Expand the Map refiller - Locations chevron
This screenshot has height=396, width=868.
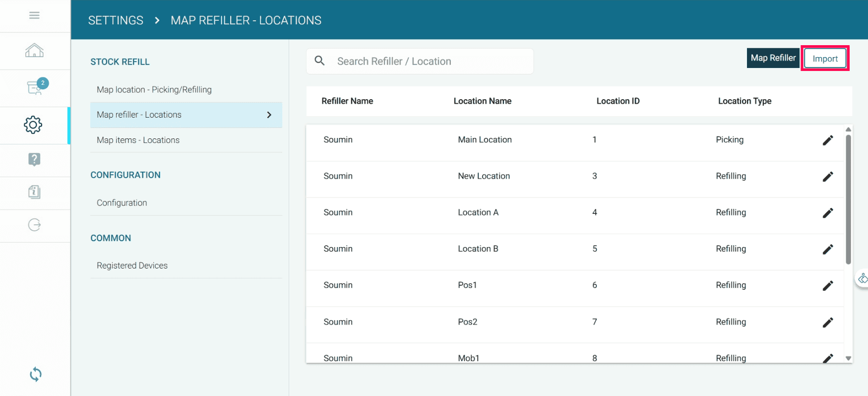[269, 115]
